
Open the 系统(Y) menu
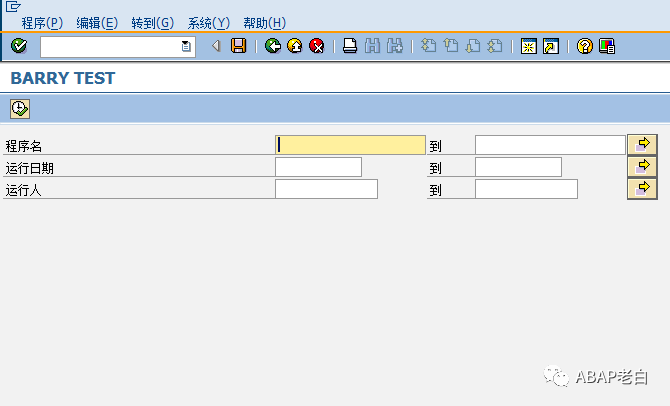point(209,23)
